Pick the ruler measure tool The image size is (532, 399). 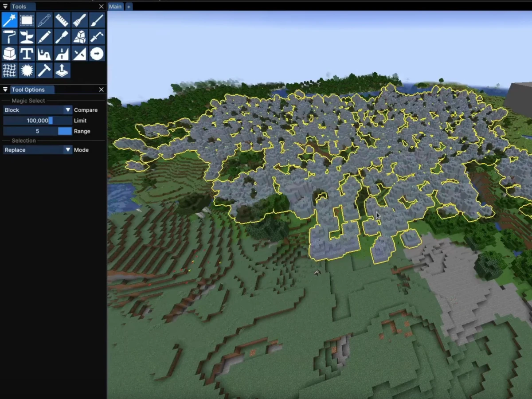tap(62, 20)
